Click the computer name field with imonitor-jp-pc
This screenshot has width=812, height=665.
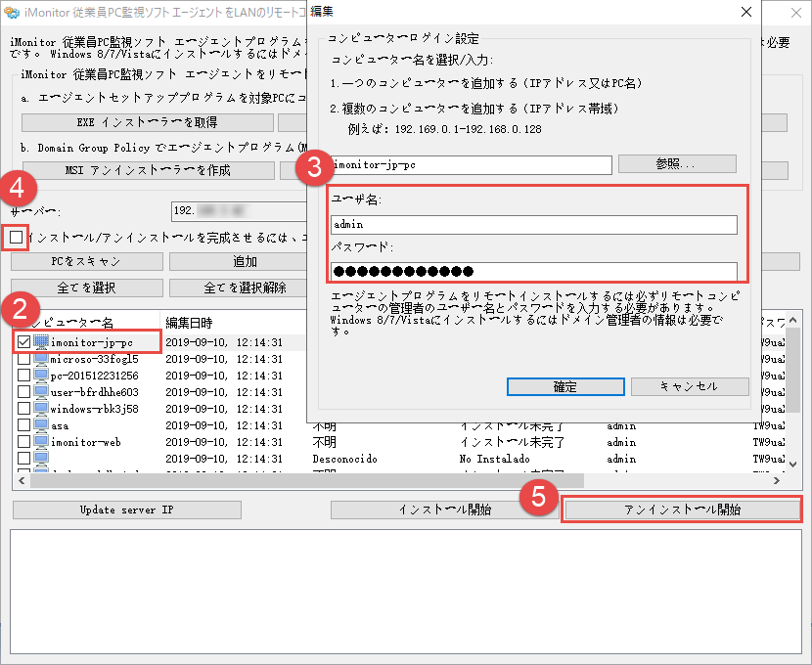[x=472, y=165]
